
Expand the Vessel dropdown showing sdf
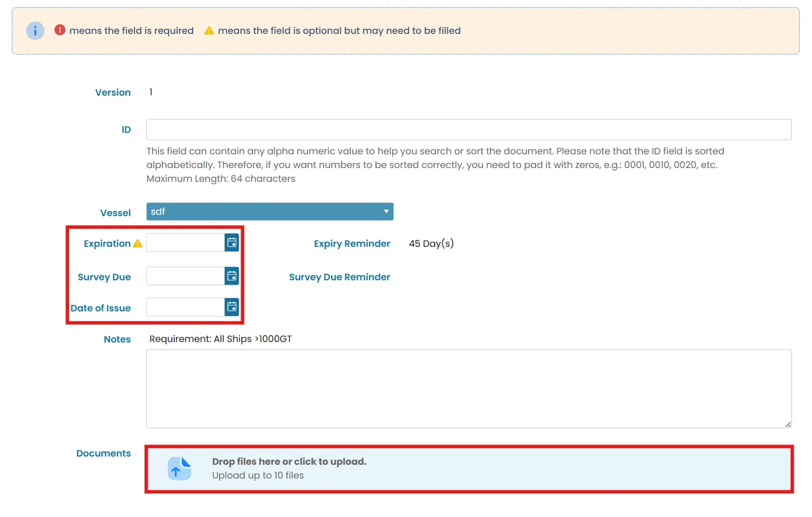[270, 212]
